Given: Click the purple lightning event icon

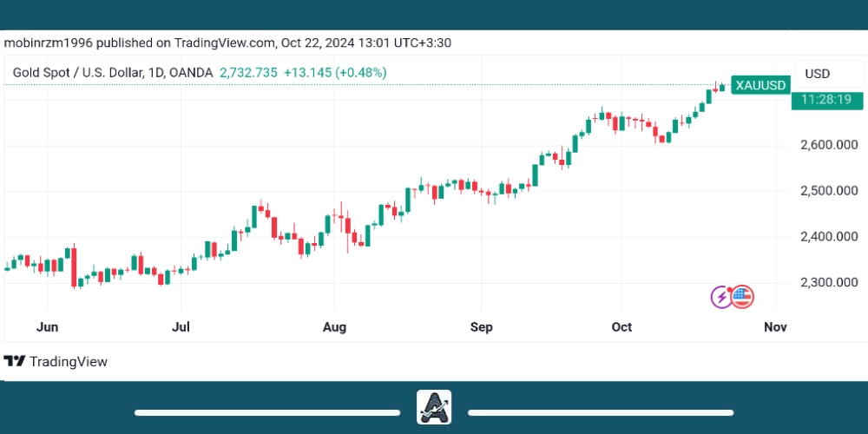Looking at the screenshot, I should (722, 298).
